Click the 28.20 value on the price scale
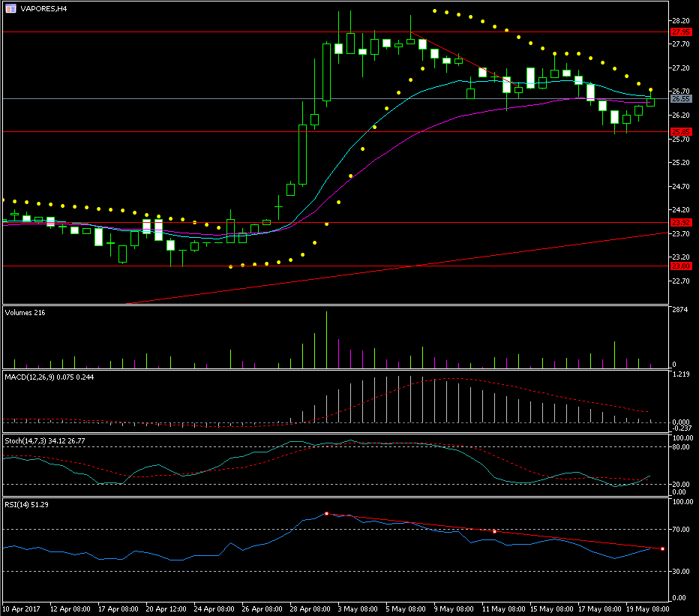 (x=680, y=21)
